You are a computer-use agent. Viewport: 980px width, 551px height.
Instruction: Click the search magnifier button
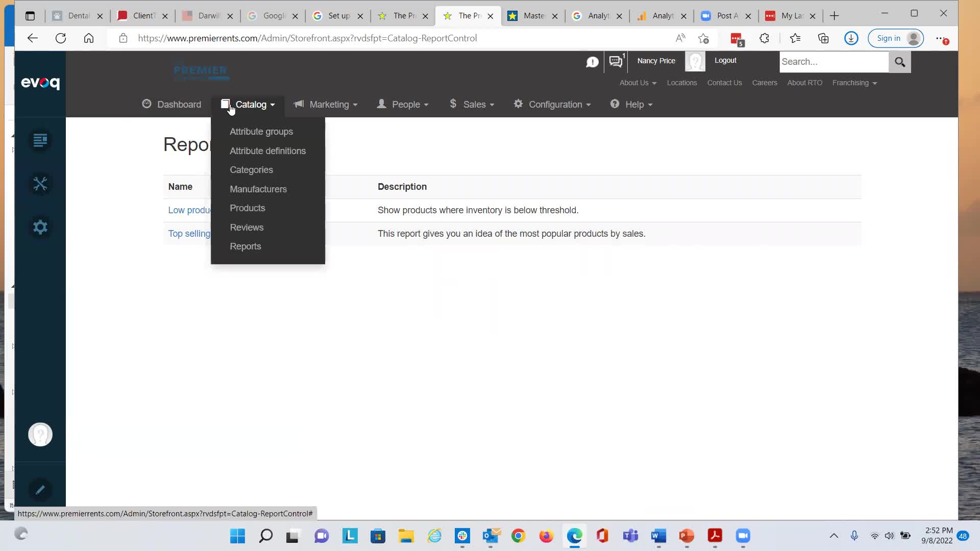900,62
